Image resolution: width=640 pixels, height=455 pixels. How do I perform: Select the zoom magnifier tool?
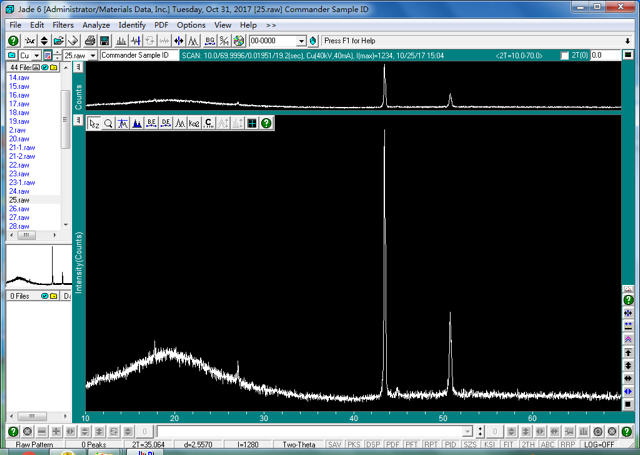tap(108, 124)
